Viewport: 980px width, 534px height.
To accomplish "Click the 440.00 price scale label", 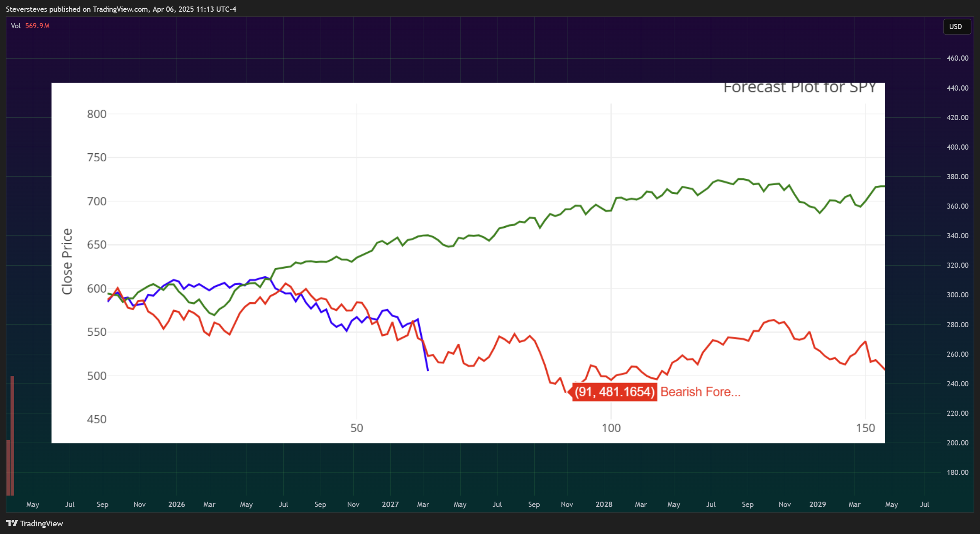I will [957, 88].
